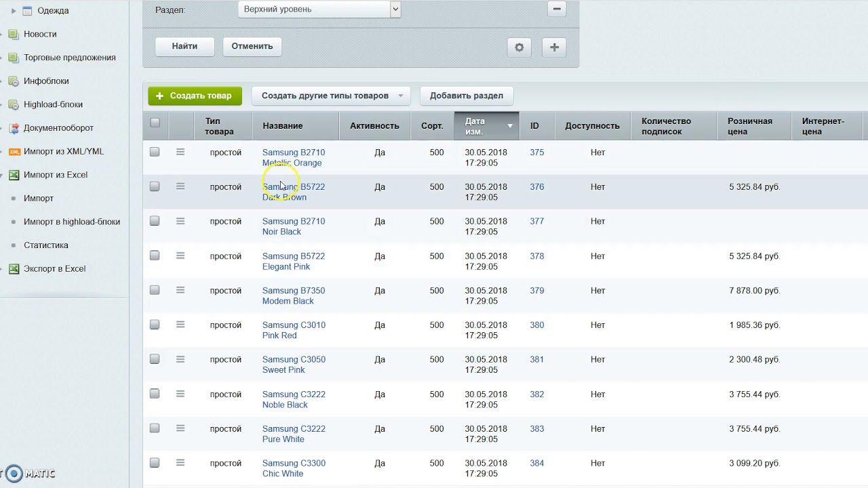Open Samsung B2710 Metallic Orange product link
Viewport: 868px width, 488px height.
294,157
